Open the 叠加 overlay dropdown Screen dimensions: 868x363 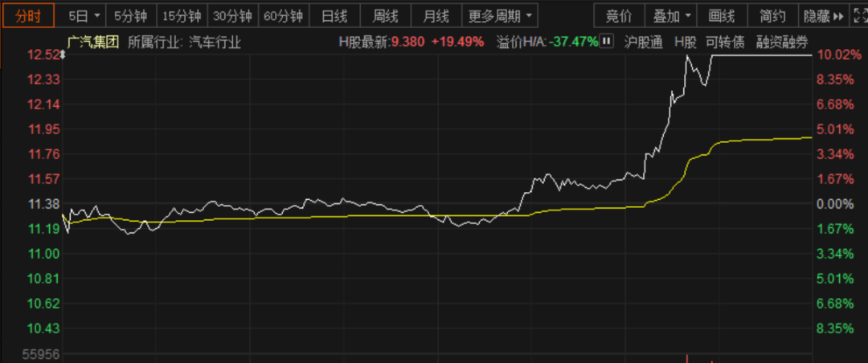(x=671, y=16)
